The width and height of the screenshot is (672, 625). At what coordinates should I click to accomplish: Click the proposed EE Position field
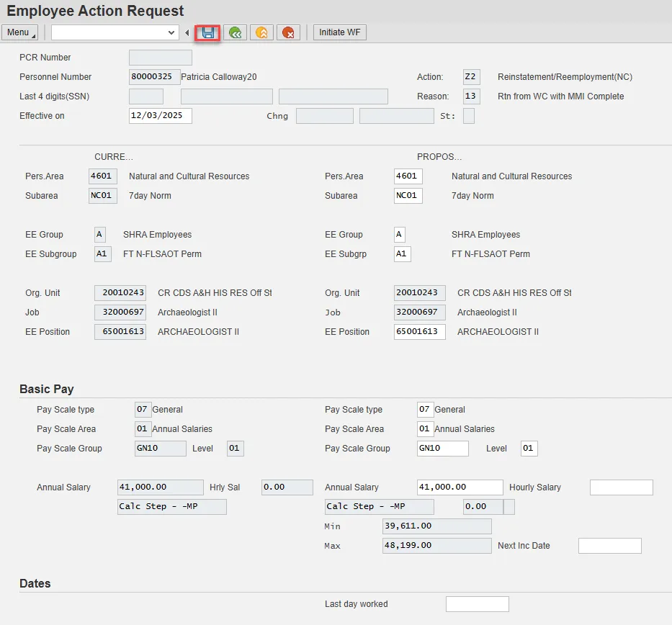point(419,332)
